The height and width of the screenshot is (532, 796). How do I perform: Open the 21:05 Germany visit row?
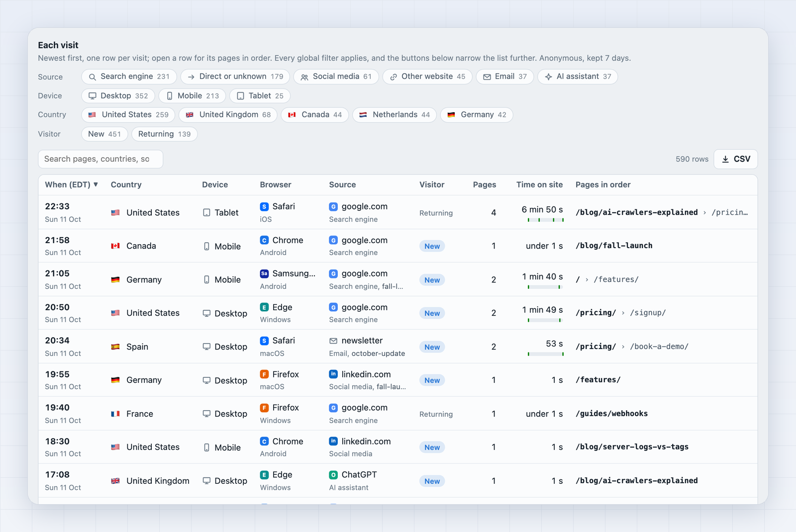click(398, 279)
